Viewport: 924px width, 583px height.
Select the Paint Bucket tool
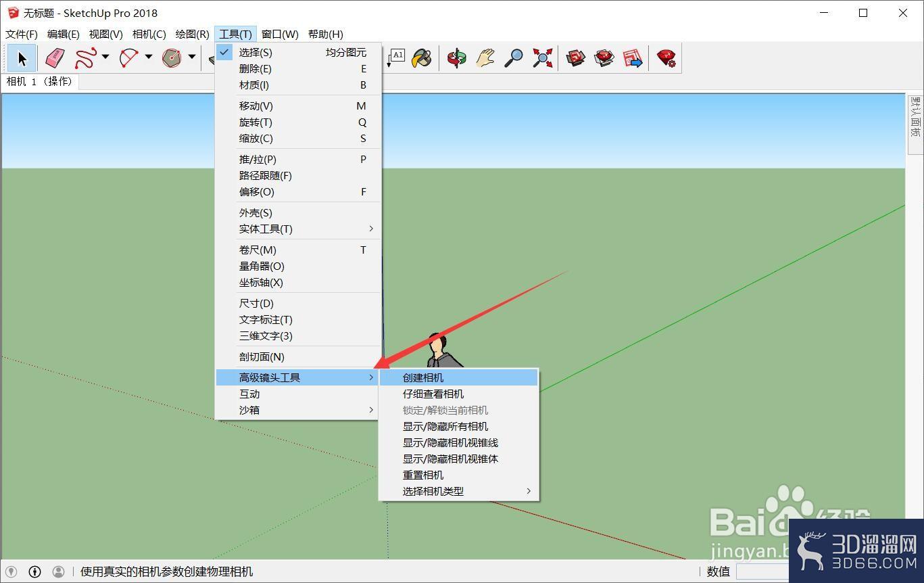click(x=422, y=58)
